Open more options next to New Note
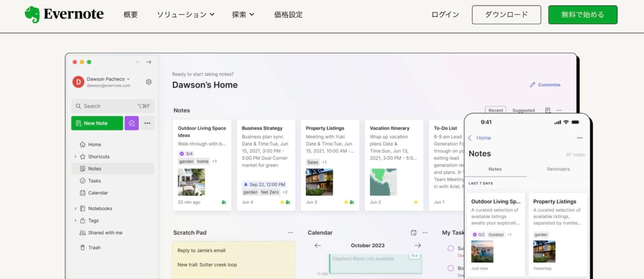644x279 pixels. (147, 123)
